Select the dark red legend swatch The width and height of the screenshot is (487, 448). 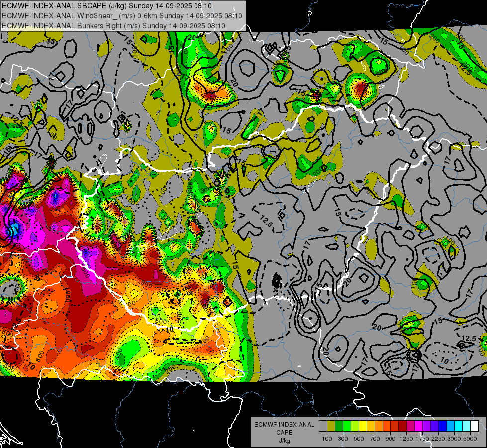402,426
